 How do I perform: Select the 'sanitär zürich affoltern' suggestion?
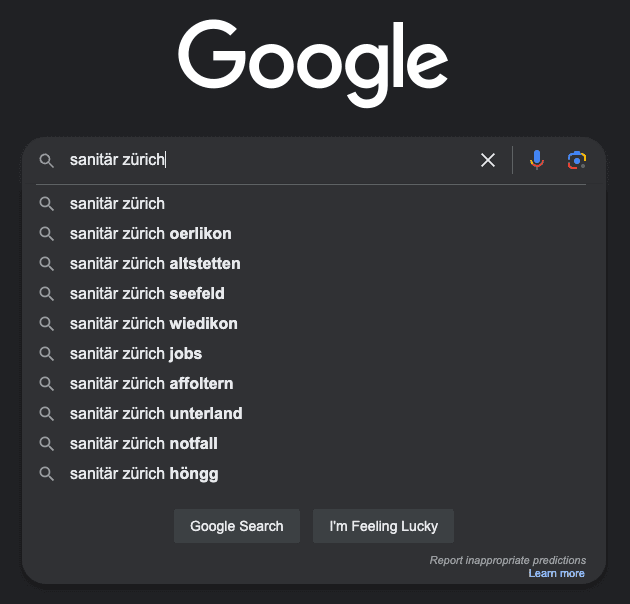152,384
